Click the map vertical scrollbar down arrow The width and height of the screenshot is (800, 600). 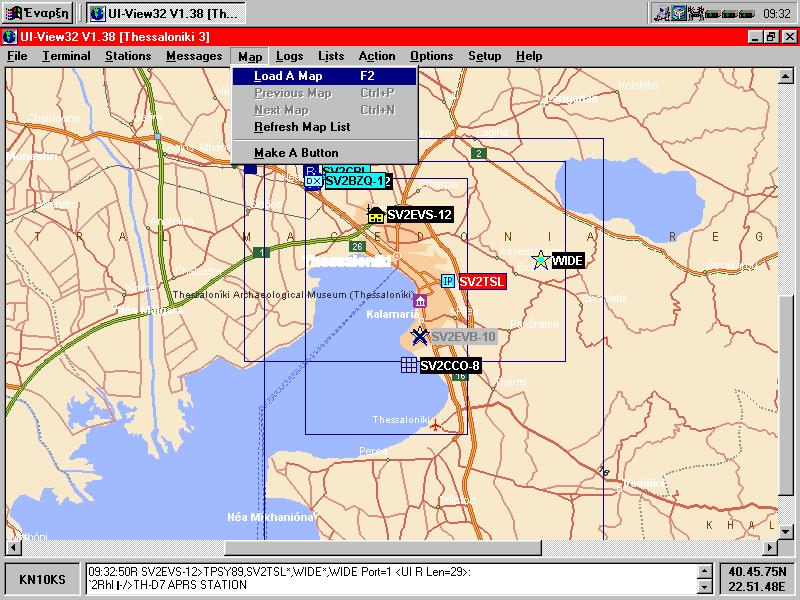(786, 532)
